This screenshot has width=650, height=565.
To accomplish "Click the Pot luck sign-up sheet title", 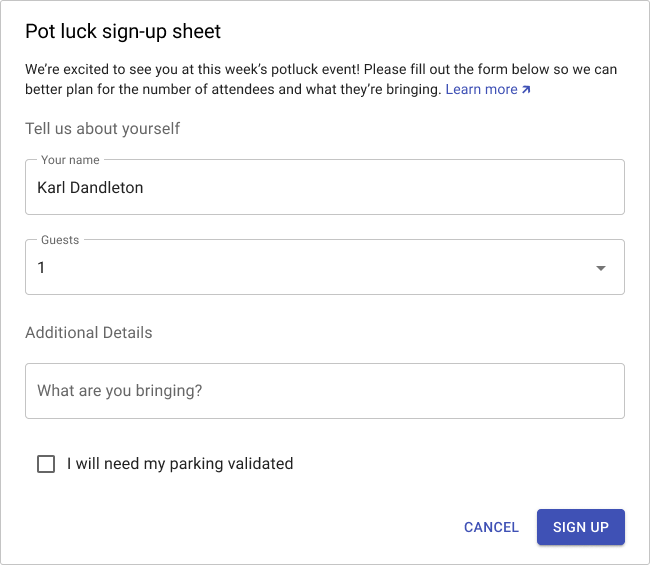I will pos(123,32).
